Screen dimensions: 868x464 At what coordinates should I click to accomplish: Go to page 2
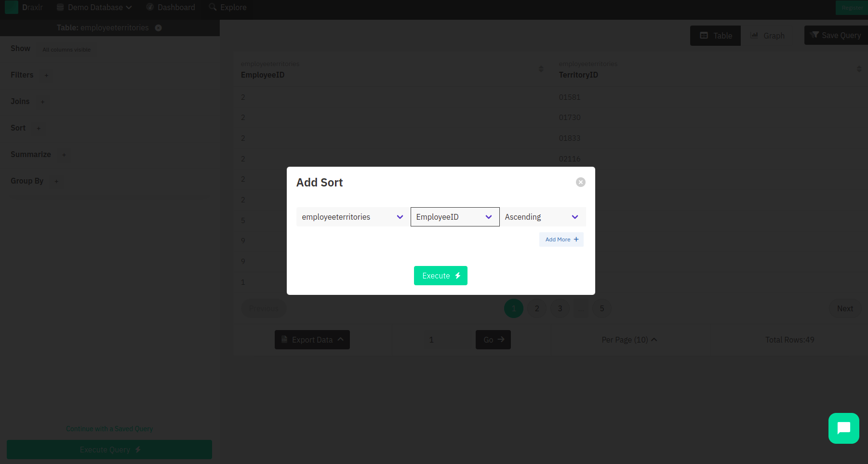pyautogui.click(x=537, y=308)
